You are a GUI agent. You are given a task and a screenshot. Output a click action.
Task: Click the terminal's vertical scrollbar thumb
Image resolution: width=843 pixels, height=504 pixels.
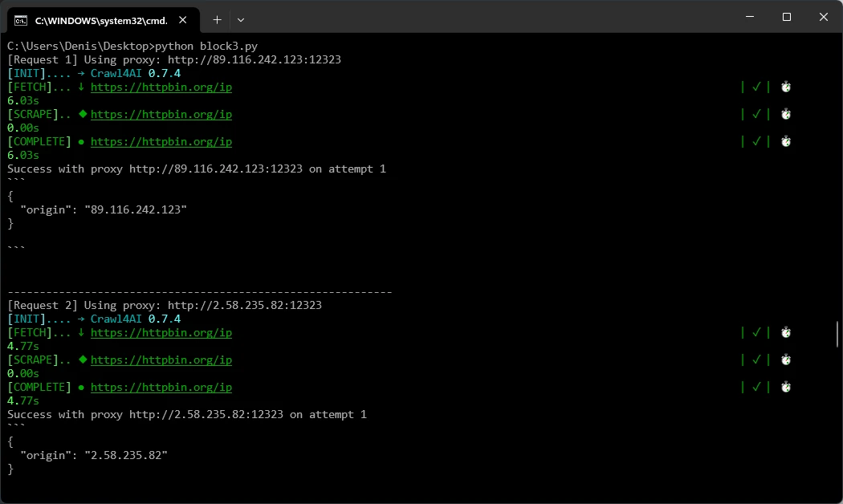837,334
